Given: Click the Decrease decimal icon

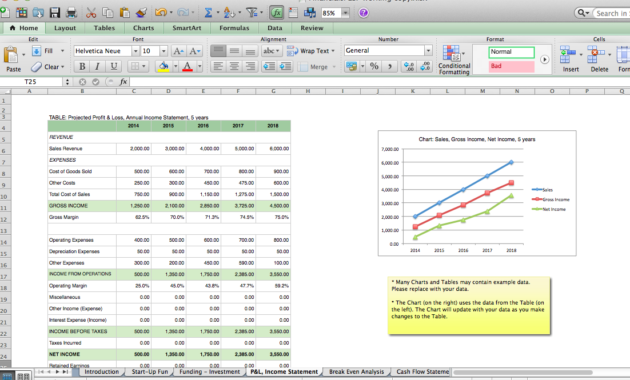Looking at the screenshot, I should 425,66.
